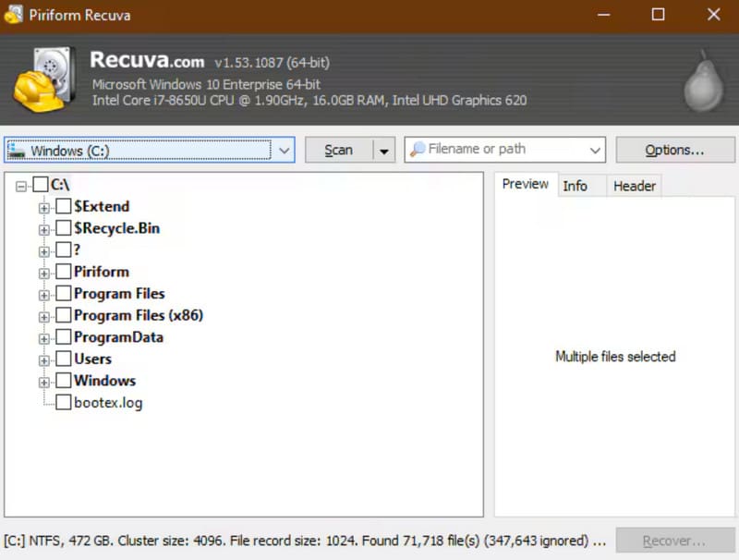
Task: Collapse the C:\ root tree node
Action: tap(20, 186)
